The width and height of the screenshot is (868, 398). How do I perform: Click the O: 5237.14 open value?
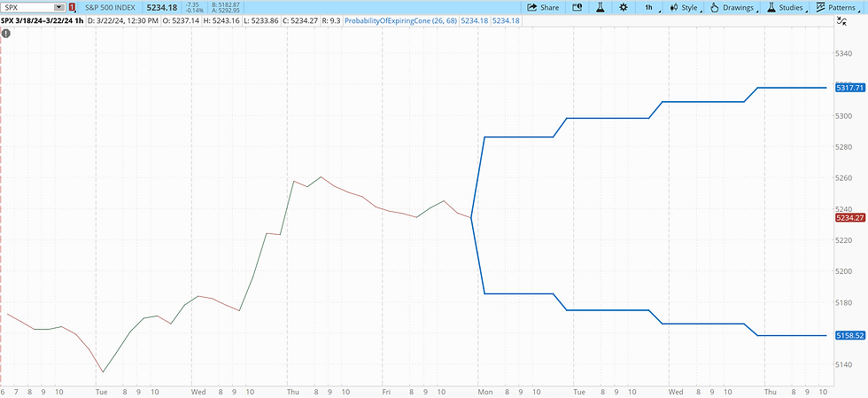(181, 20)
